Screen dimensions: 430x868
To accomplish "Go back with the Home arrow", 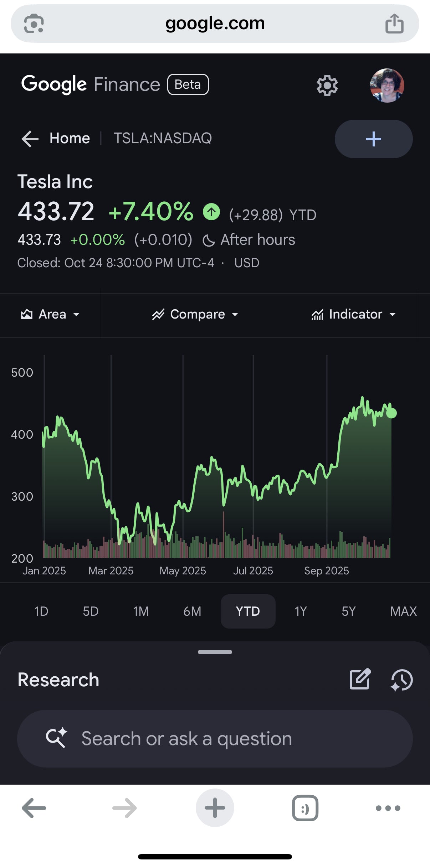I will pos(30,139).
